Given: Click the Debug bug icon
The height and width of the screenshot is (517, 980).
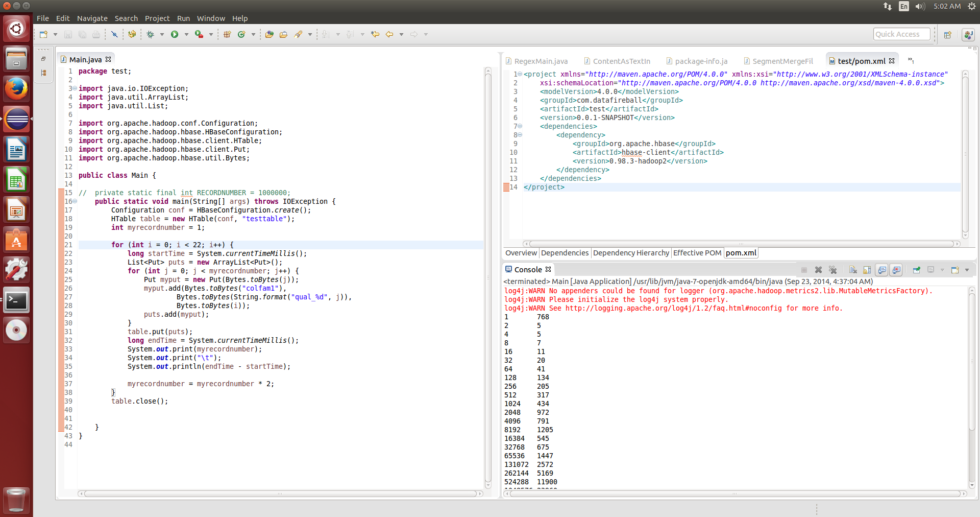Looking at the screenshot, I should 150,34.
